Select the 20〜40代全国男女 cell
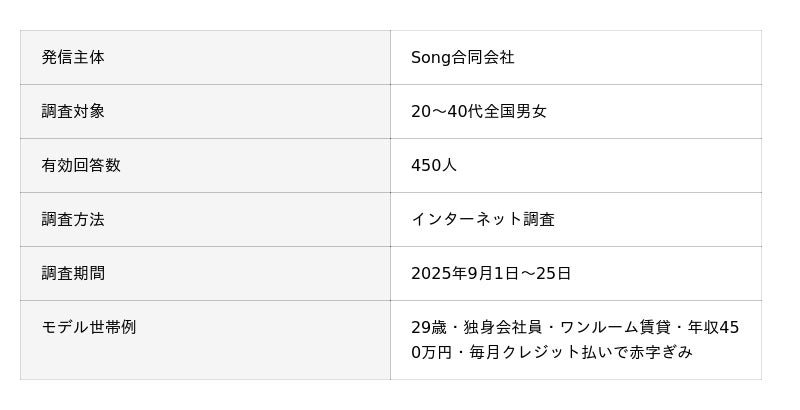 (x=478, y=112)
